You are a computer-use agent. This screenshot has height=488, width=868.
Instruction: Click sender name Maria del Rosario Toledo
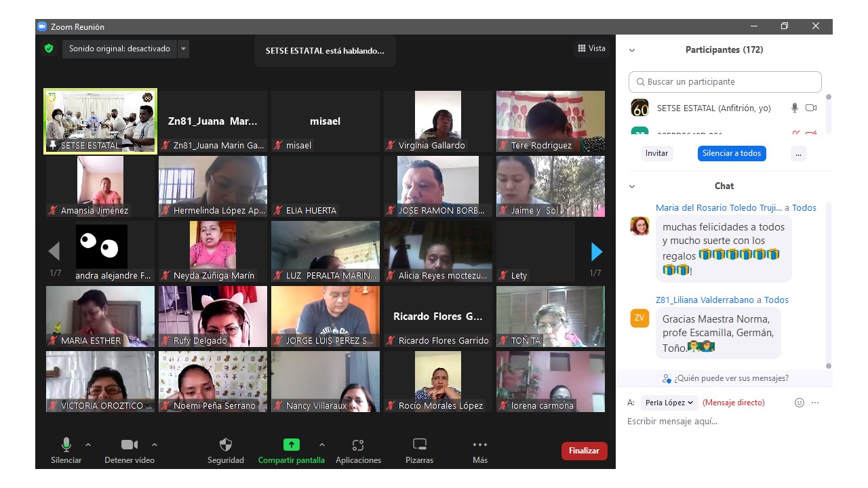pyautogui.click(x=719, y=208)
